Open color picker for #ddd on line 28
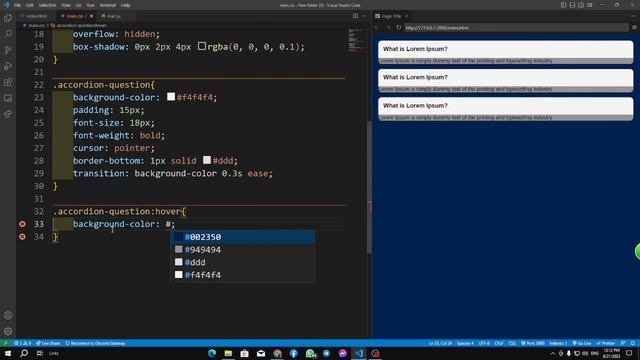This screenshot has width=640, height=360. [x=207, y=160]
